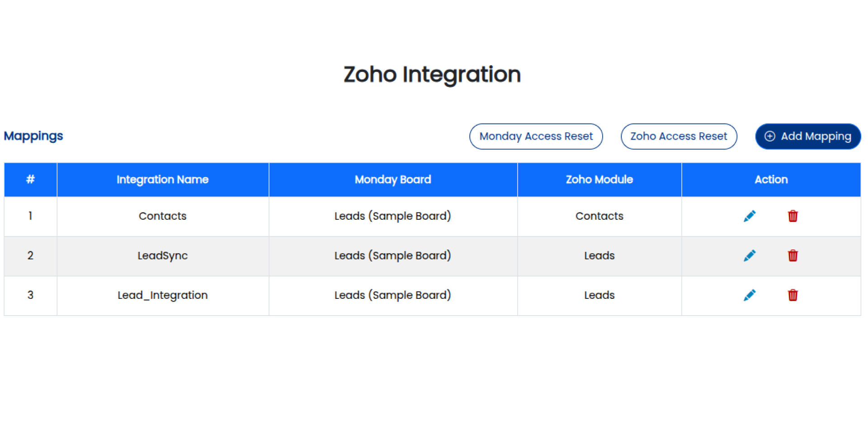868x434 pixels.
Task: Click the Lead_Integration name cell
Action: [x=163, y=295]
